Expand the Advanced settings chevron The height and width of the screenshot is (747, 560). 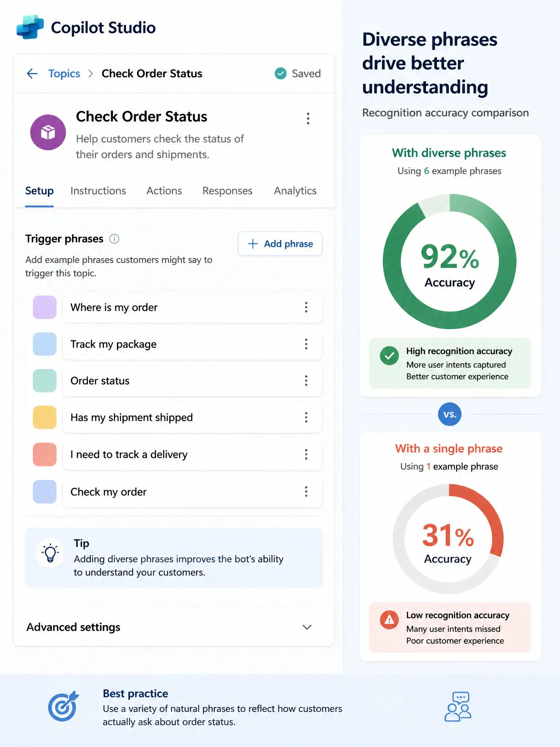[307, 627]
